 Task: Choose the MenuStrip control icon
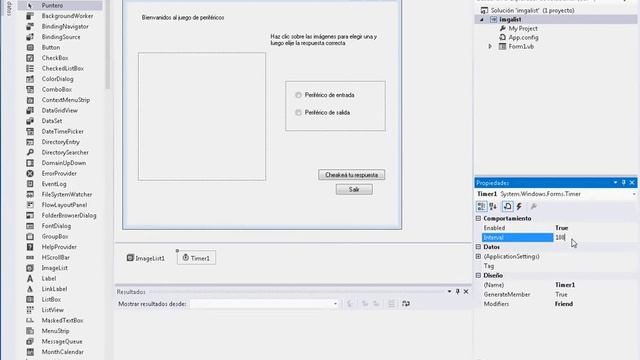(30, 331)
